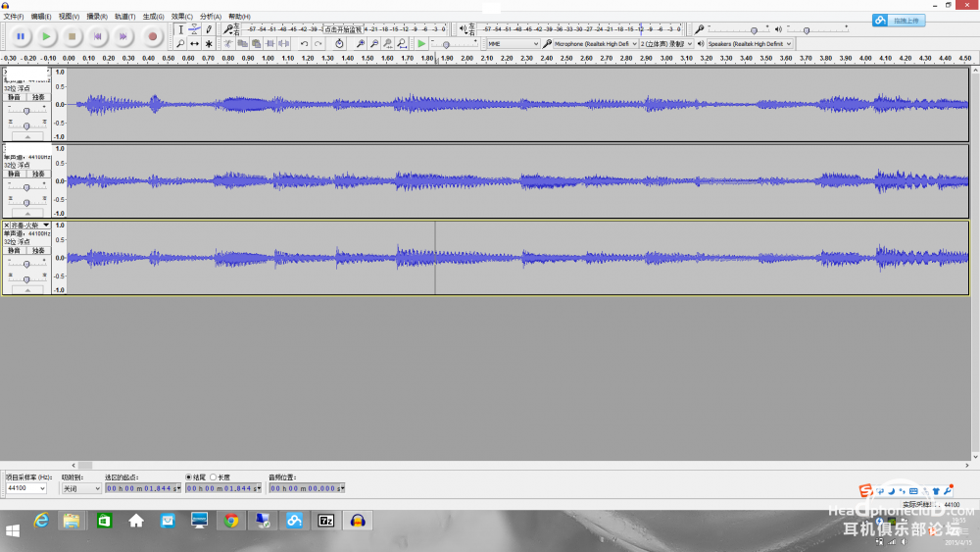Screen dimensions: 980x552
Task: Click to start monitoring on recording meter
Action: [x=342, y=29]
